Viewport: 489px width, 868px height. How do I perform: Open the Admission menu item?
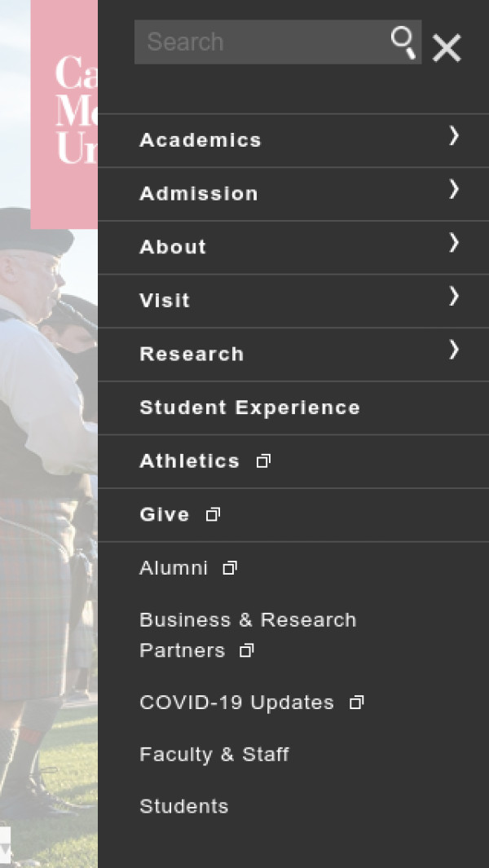pyautogui.click(x=199, y=194)
